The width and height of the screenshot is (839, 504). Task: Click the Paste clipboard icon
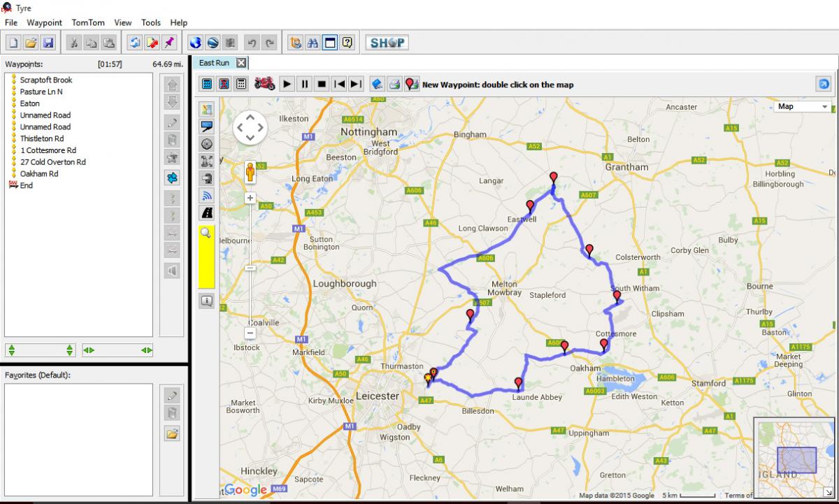[108, 43]
